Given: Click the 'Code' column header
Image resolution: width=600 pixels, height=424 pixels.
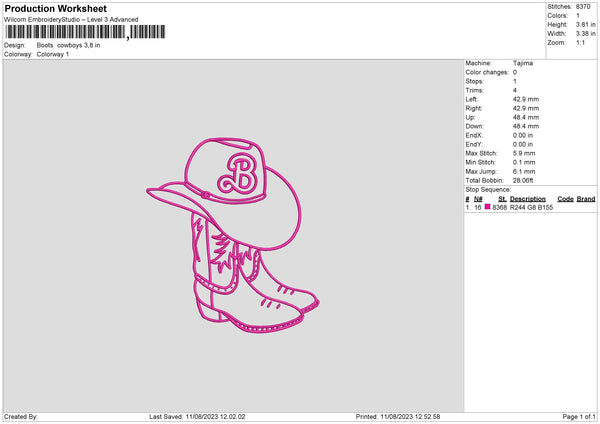Looking at the screenshot, I should [x=565, y=199].
